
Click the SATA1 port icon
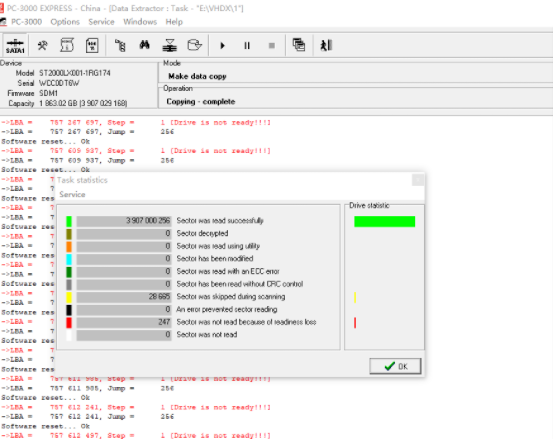tap(15, 46)
